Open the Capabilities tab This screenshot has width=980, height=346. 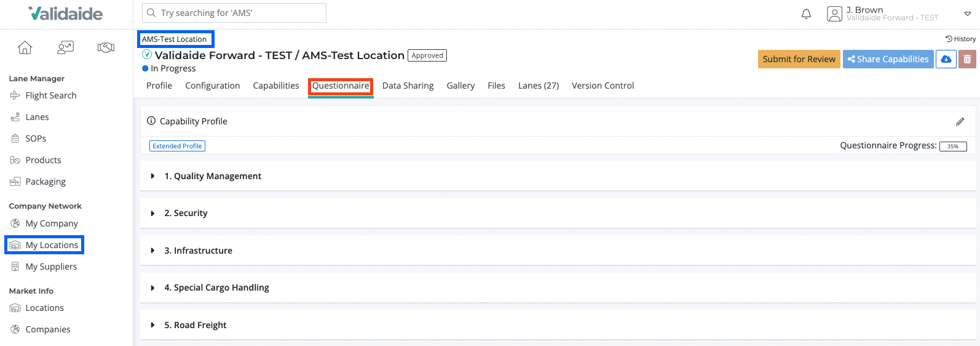point(276,86)
